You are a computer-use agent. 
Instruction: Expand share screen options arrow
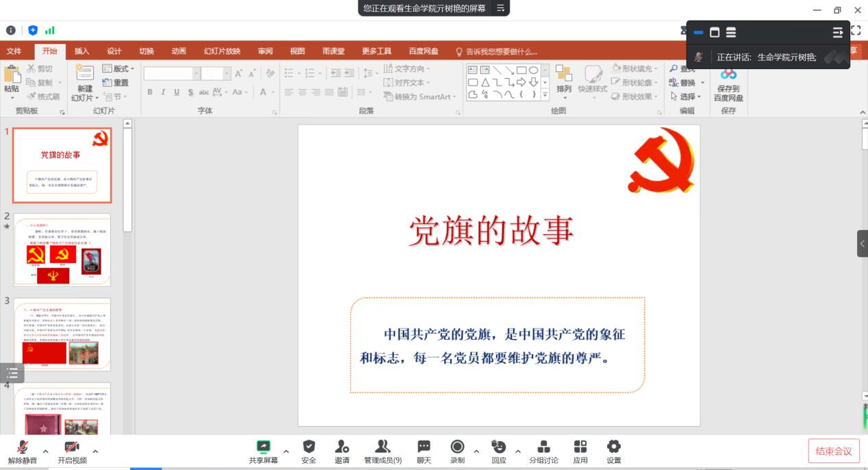286,451
